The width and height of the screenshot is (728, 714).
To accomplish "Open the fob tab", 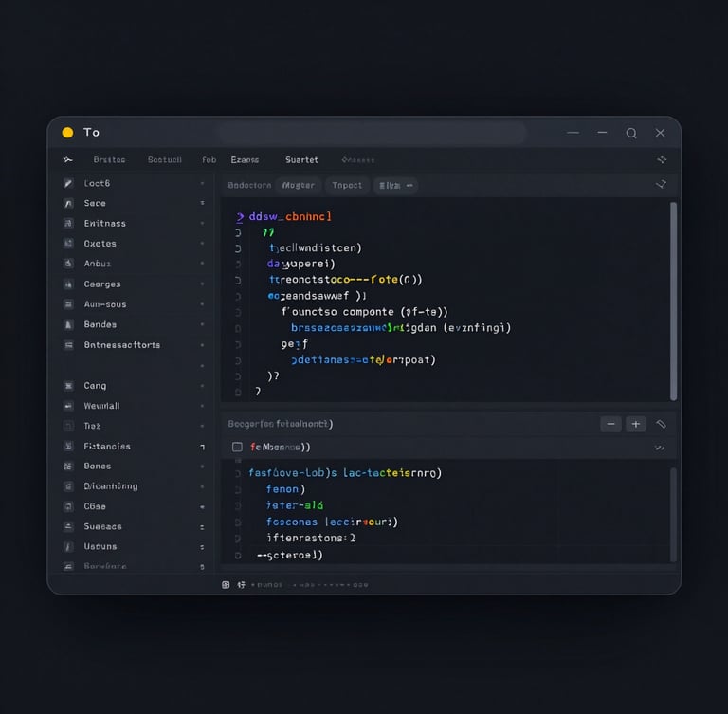I will coord(209,160).
